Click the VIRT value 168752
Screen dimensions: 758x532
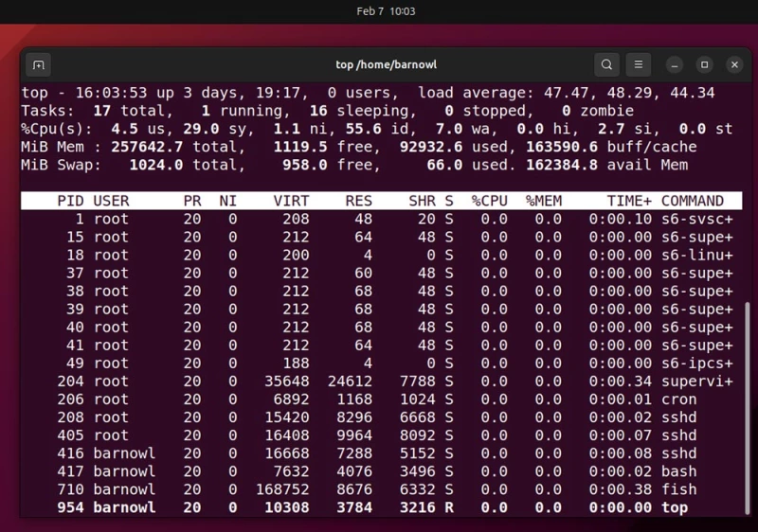282,489
